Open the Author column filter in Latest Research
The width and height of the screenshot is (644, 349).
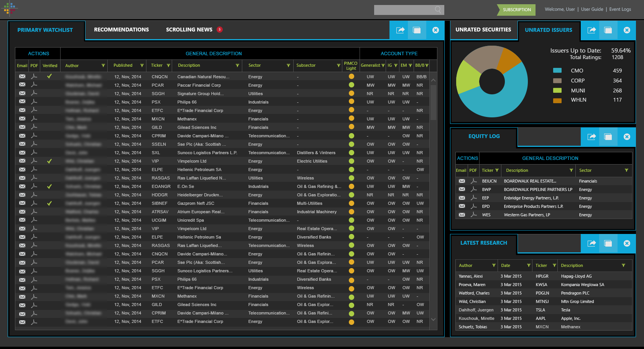(494, 265)
